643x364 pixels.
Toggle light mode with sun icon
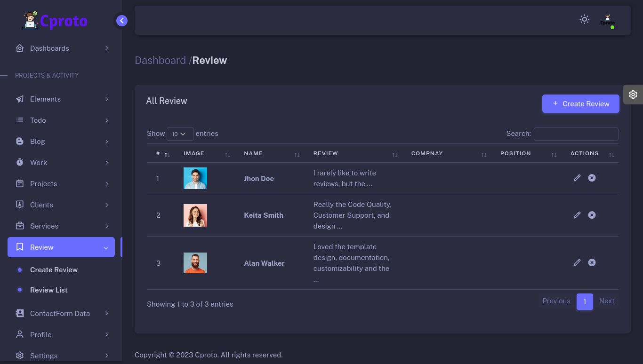(584, 19)
